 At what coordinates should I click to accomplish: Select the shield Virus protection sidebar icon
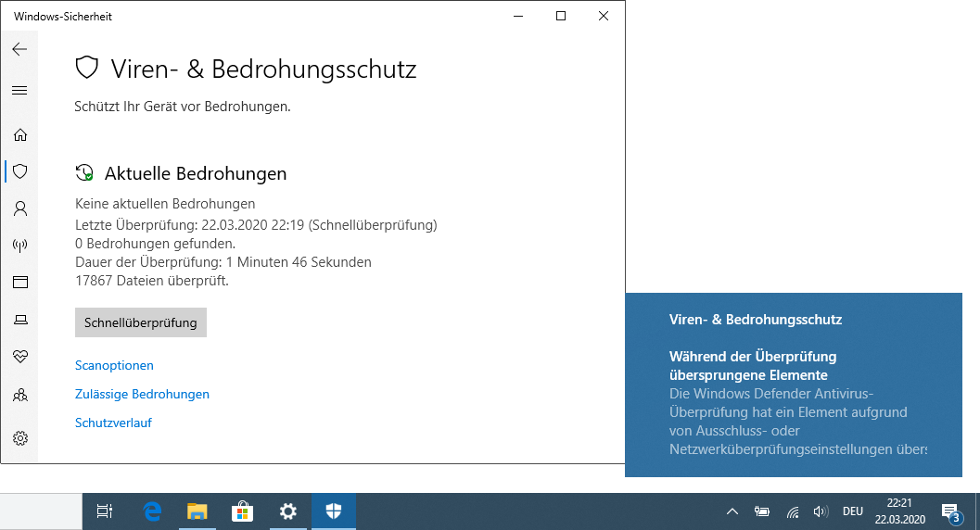pyautogui.click(x=20, y=171)
